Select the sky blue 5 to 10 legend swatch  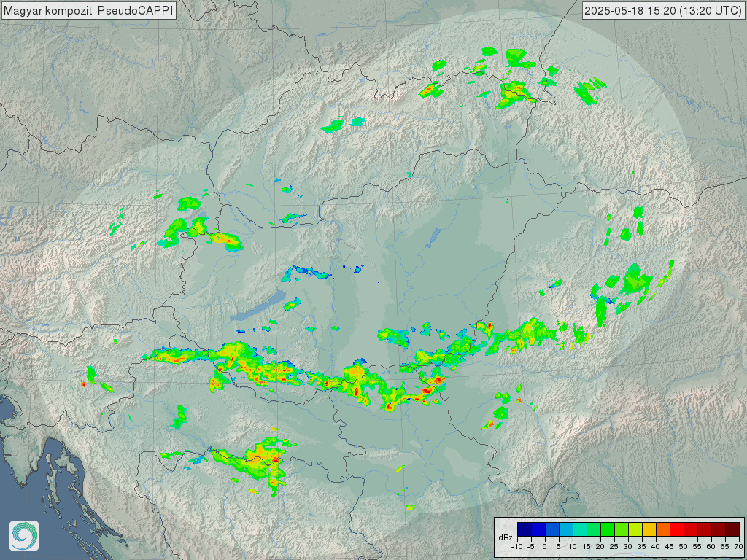point(566,529)
